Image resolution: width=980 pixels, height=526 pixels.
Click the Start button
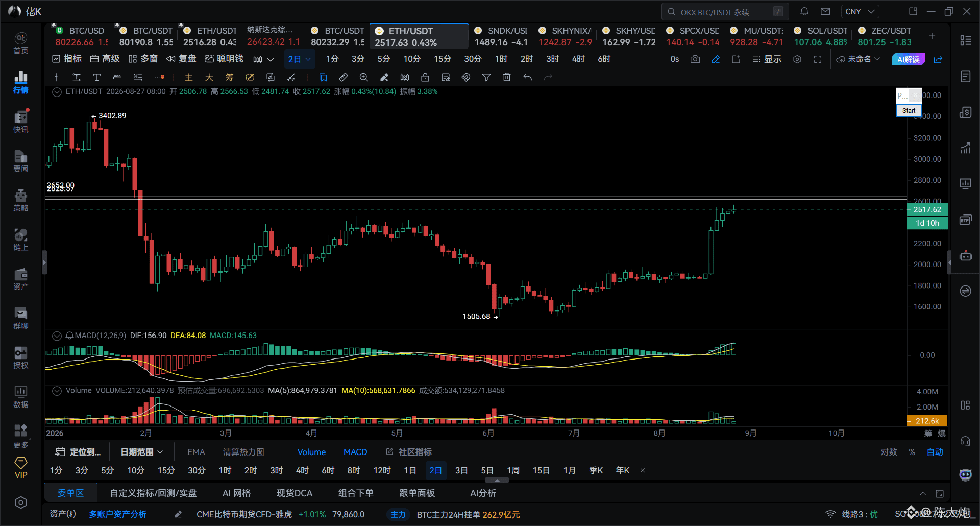pyautogui.click(x=909, y=111)
